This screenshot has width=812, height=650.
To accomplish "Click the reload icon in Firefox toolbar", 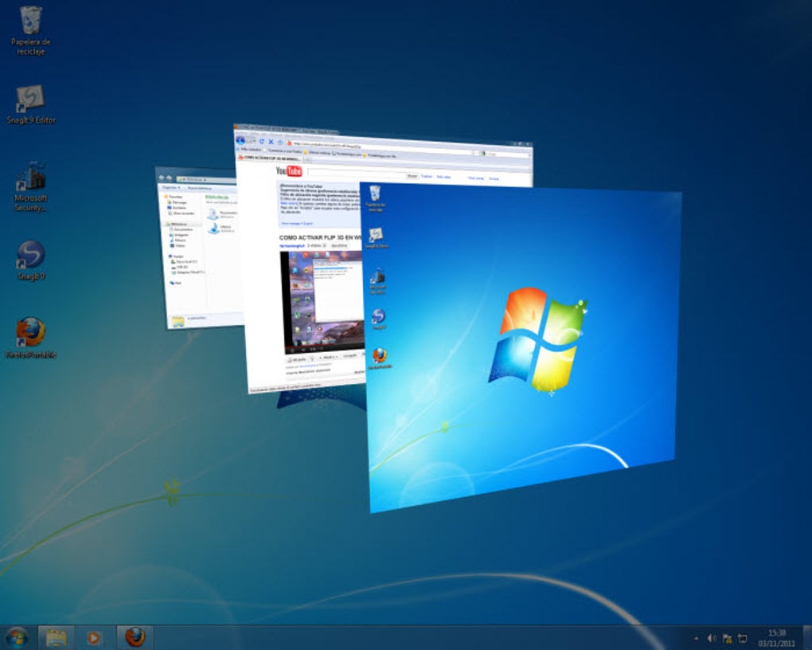I will (262, 141).
